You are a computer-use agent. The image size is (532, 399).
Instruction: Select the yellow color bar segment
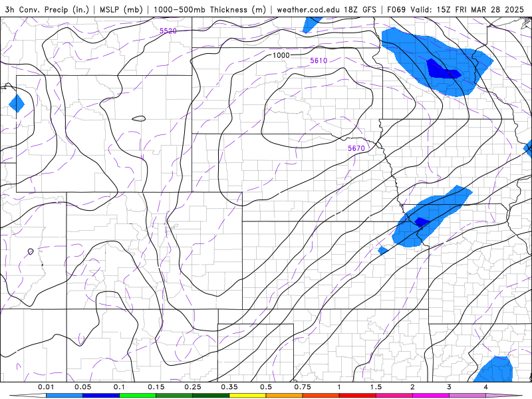point(247,396)
